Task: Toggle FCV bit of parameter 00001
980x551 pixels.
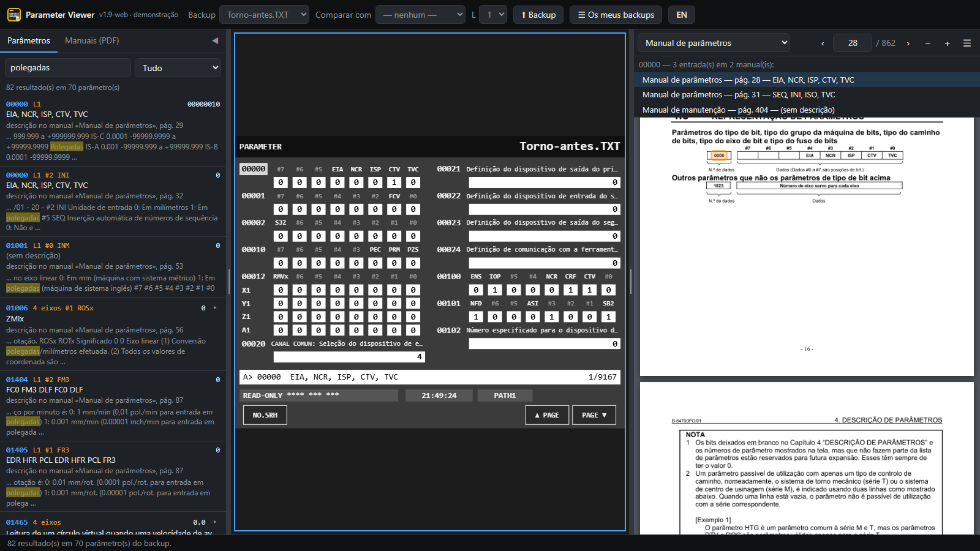Action: click(394, 209)
